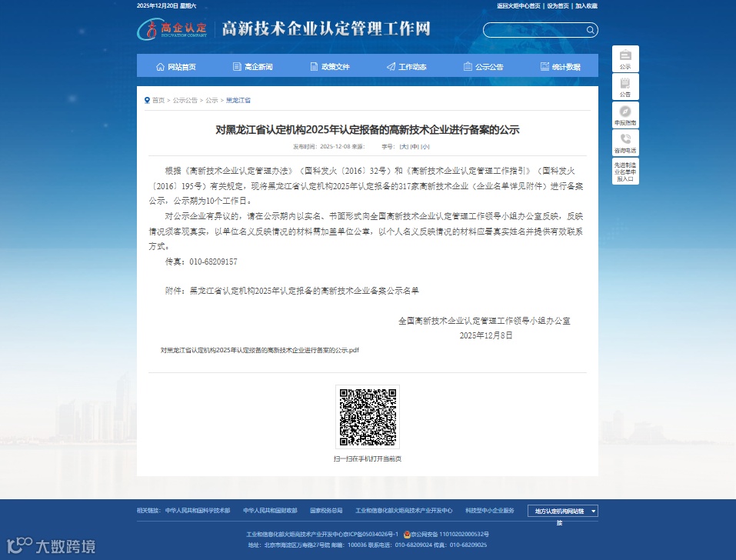
Task: Open the 工作动态 nav tab
Action: point(407,67)
